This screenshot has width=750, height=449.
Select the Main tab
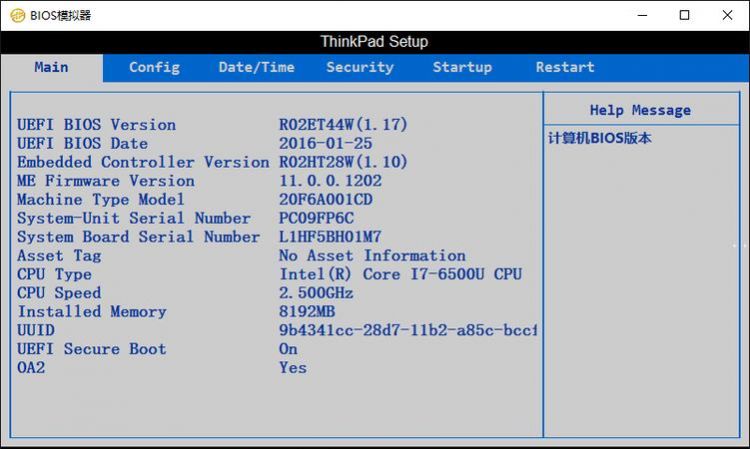pos(51,67)
